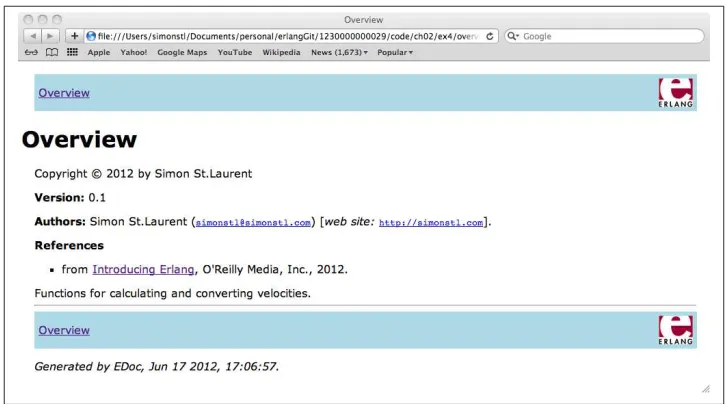Click the red close window button
Viewport: 726px width, 404px height.
pyautogui.click(x=28, y=19)
